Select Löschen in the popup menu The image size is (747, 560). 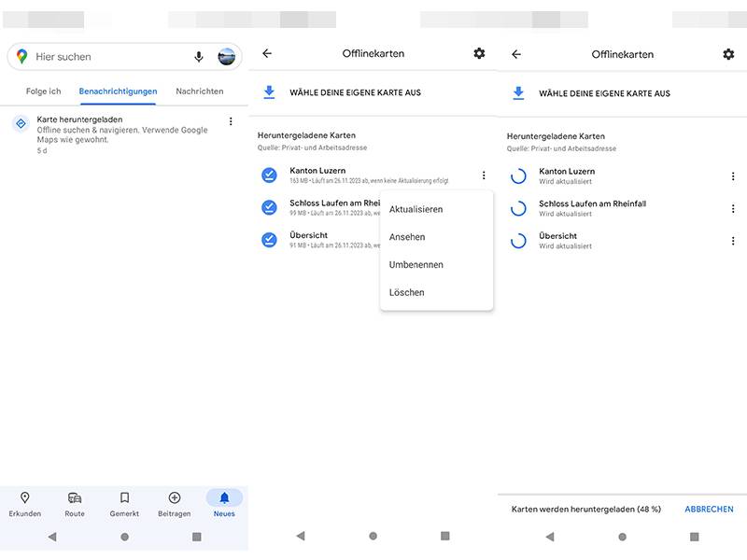coord(407,292)
